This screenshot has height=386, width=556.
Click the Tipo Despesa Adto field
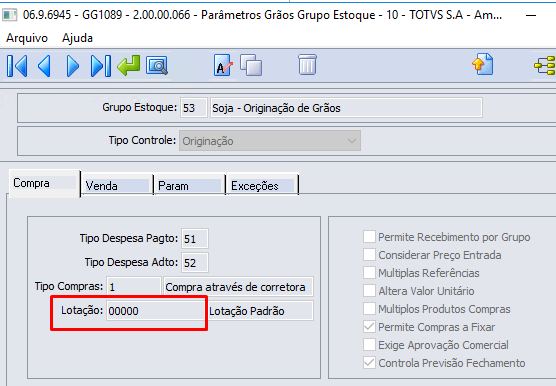pos(195,263)
